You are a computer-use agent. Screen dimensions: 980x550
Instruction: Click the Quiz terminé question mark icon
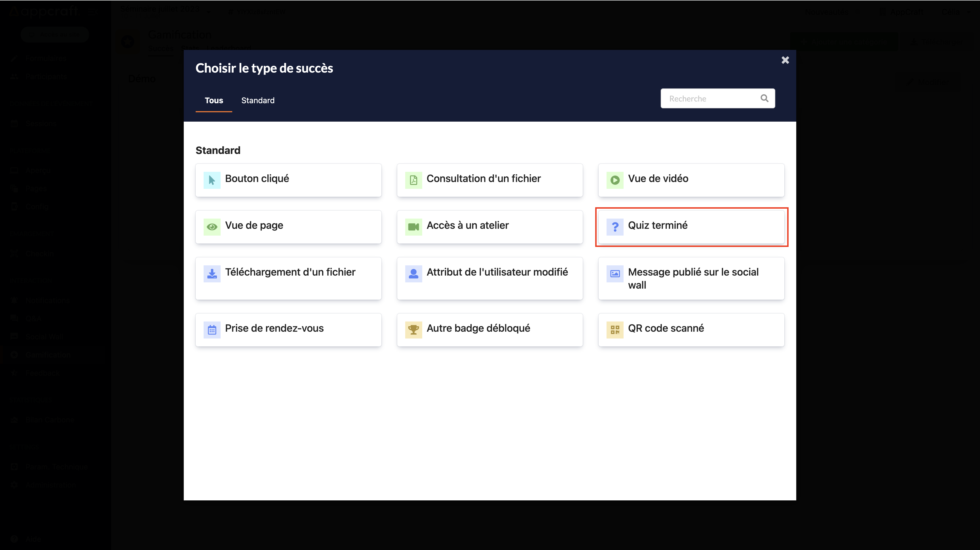pos(615,227)
